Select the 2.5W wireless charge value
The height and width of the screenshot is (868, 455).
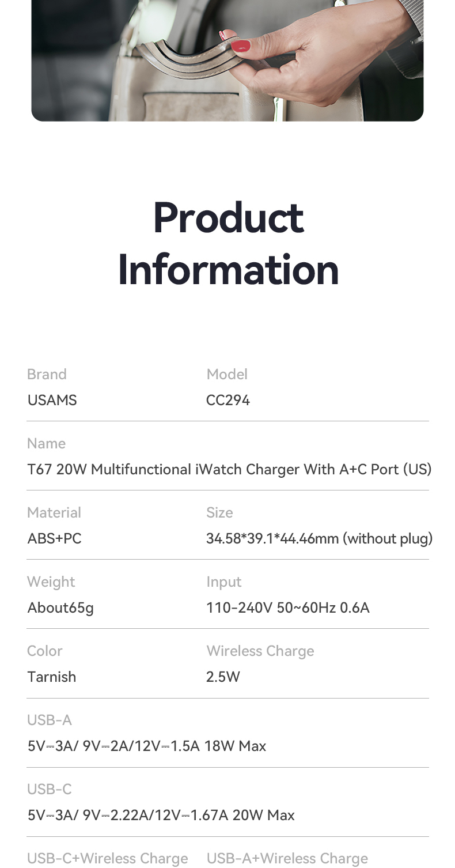pos(223,677)
